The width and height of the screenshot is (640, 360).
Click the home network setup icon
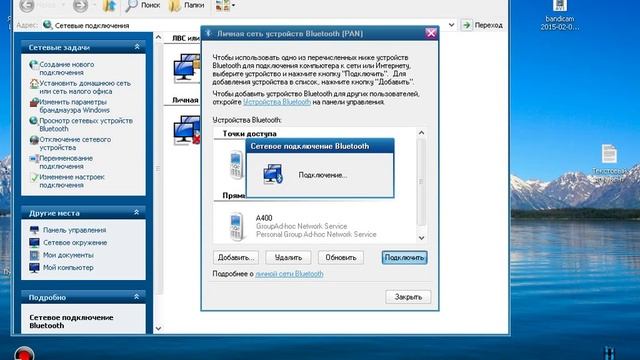[34, 84]
